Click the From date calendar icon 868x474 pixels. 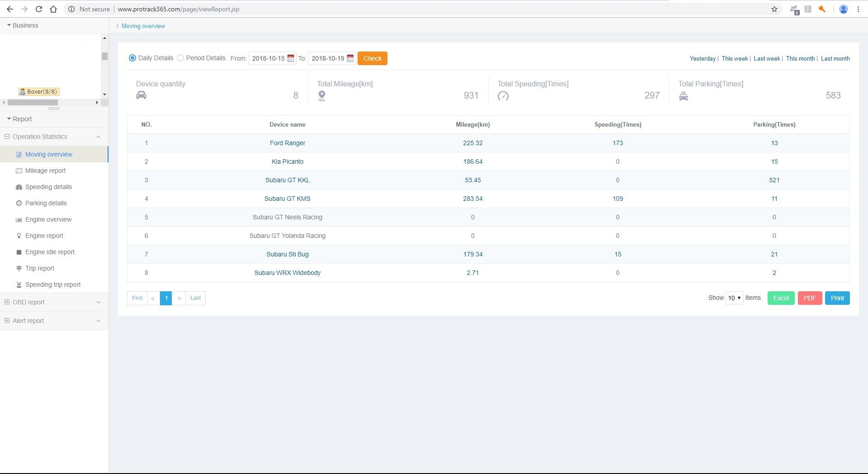(291, 58)
